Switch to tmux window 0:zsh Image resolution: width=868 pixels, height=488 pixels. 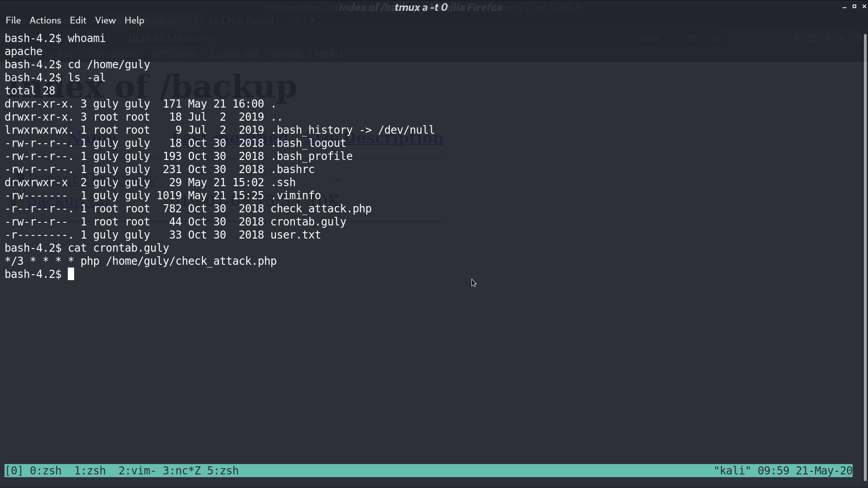46,471
